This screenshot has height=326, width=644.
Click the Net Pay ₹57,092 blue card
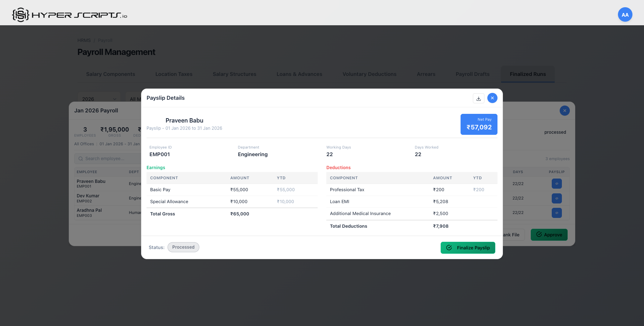pyautogui.click(x=479, y=124)
